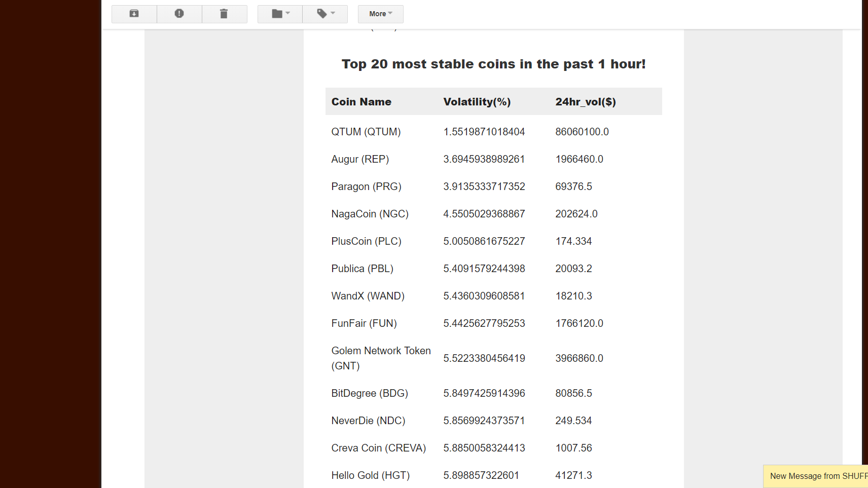Select the Top 20 most stable coins heading
868x488 pixels.
pos(494,64)
